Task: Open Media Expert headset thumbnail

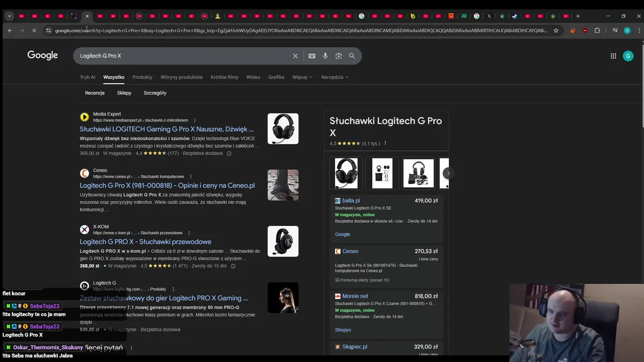Action: (x=283, y=129)
